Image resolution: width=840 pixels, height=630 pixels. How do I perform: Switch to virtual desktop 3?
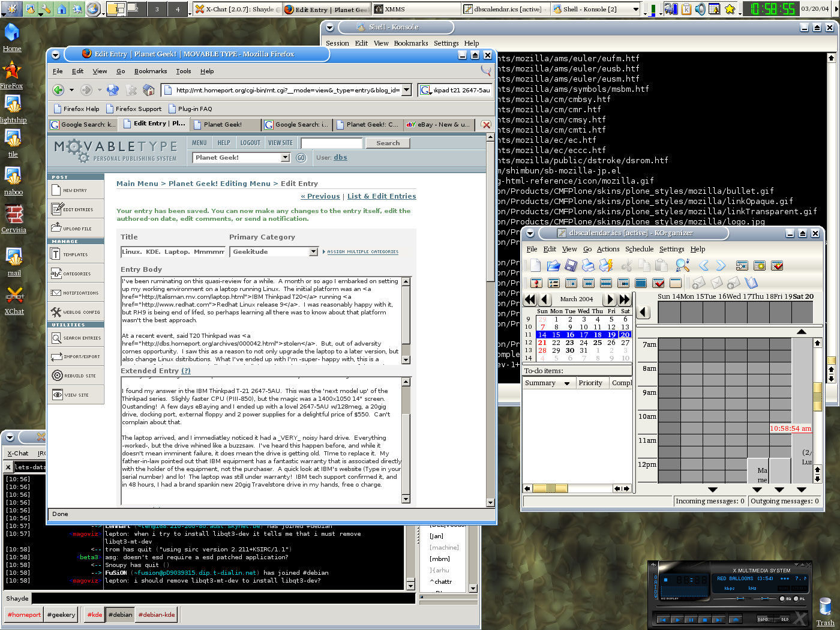157,9
